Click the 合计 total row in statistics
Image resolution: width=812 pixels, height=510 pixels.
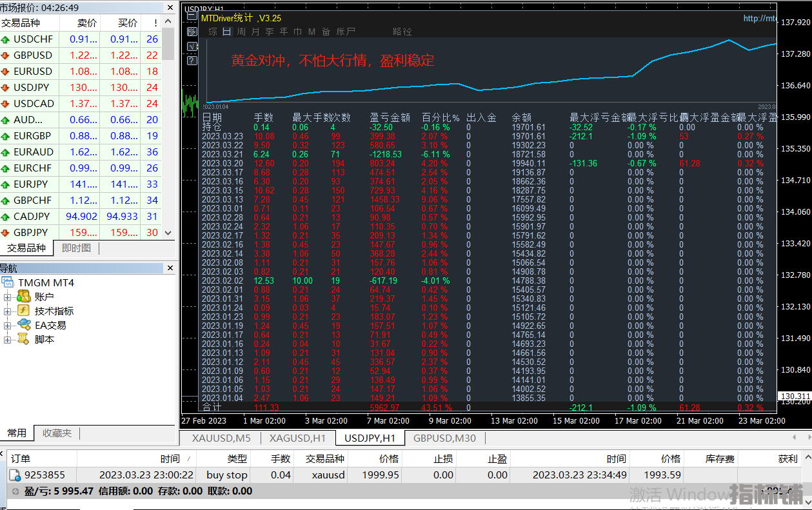click(488, 407)
